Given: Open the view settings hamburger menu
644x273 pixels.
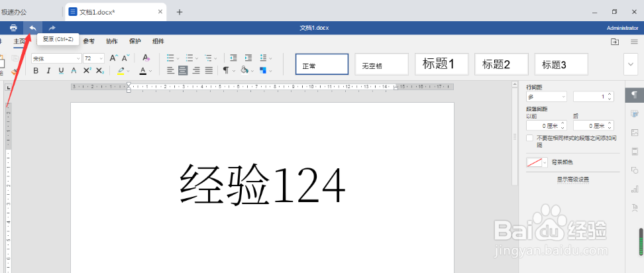Looking at the screenshot, I should 634,42.
